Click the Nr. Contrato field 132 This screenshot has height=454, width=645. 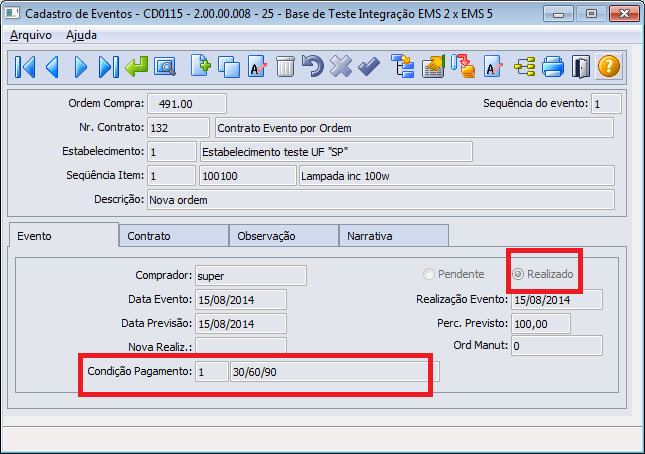tap(178, 128)
